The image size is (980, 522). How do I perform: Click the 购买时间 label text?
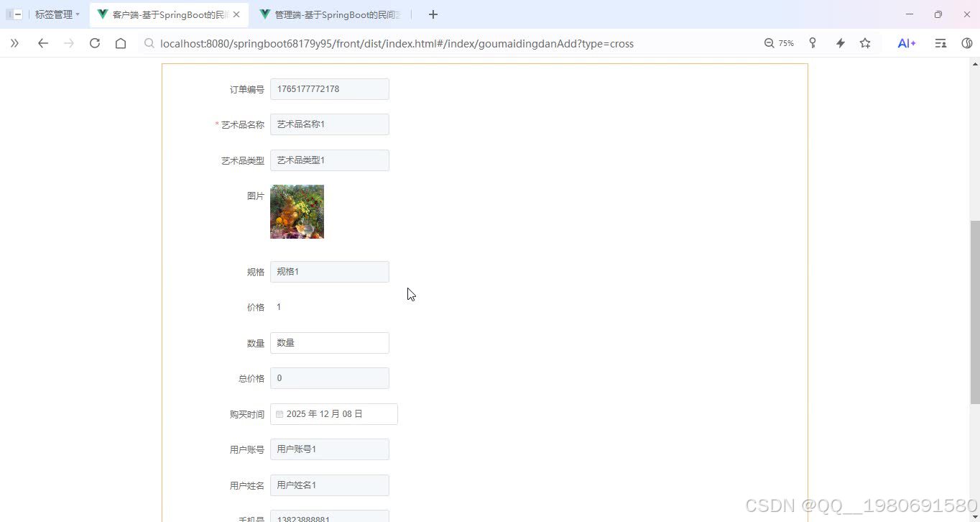[247, 415]
